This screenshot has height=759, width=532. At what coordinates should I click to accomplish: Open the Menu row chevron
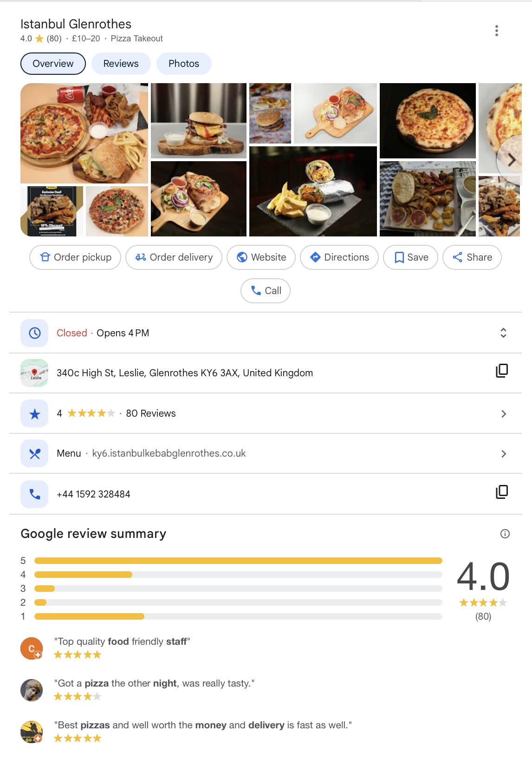[504, 454]
